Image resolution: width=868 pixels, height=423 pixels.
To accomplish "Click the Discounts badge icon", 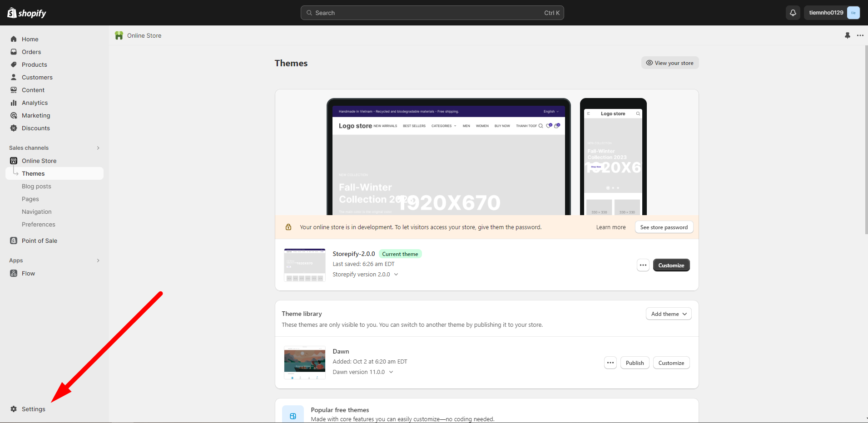I will pyautogui.click(x=14, y=128).
